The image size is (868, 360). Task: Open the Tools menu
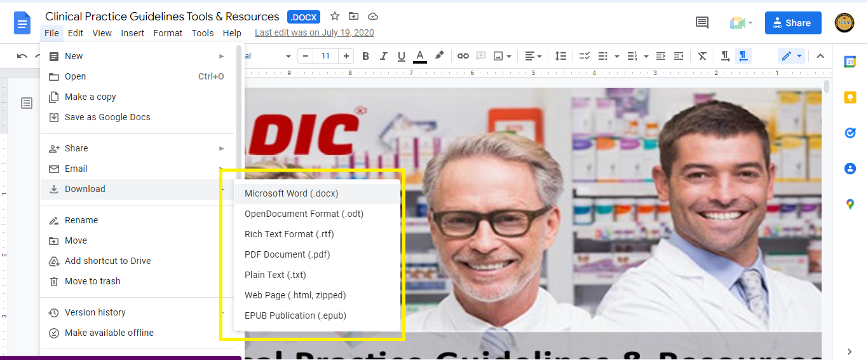coord(203,33)
